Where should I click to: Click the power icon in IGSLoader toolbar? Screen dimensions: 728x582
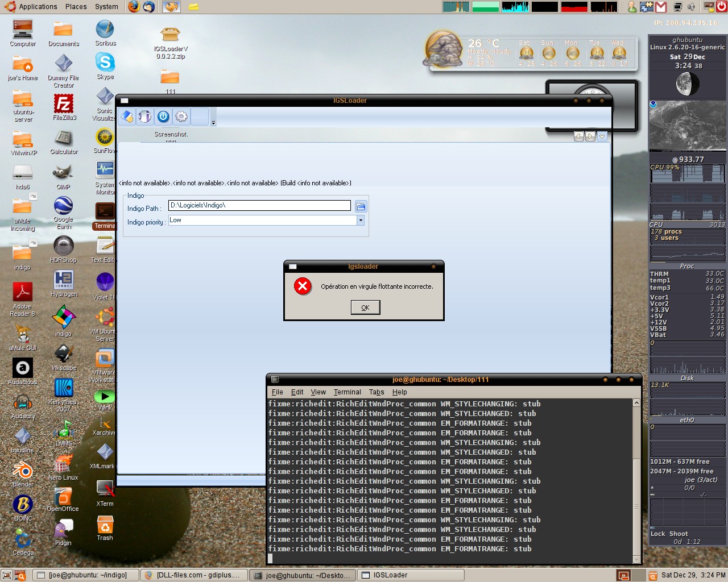click(163, 117)
